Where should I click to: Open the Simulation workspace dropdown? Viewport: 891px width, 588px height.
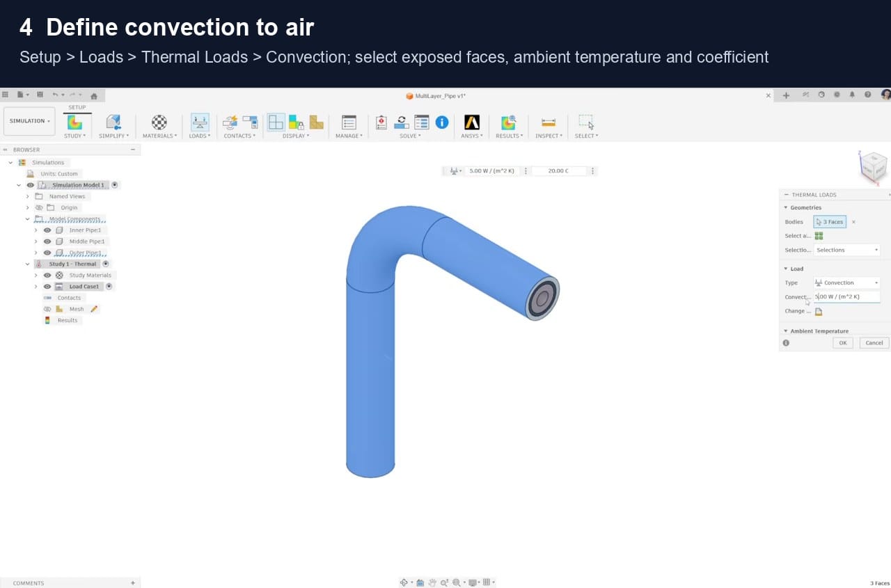pyautogui.click(x=29, y=121)
